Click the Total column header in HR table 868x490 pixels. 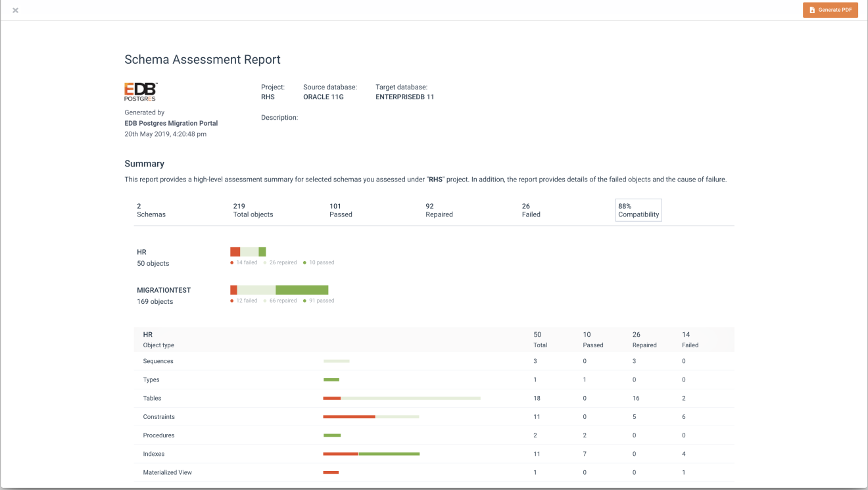coord(541,345)
